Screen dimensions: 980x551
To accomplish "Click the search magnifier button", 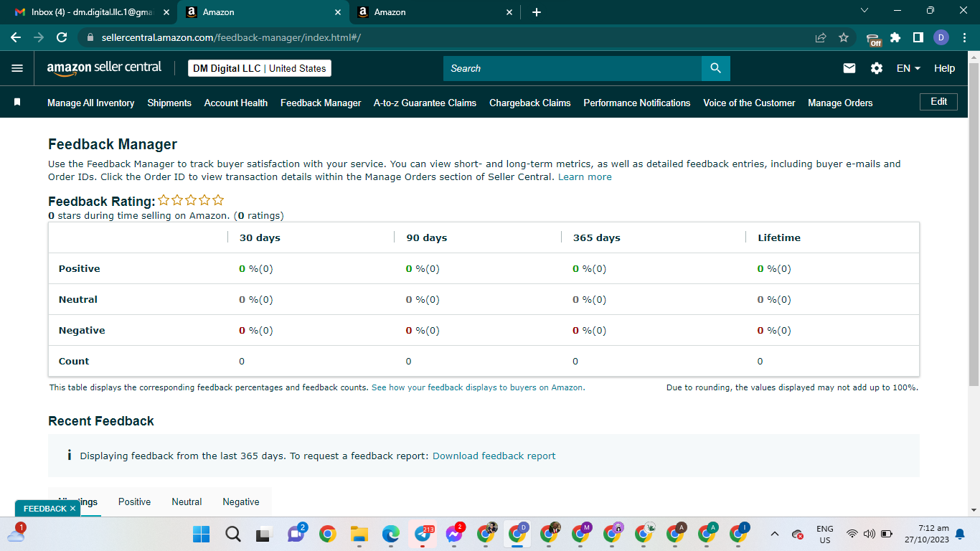I will [715, 68].
